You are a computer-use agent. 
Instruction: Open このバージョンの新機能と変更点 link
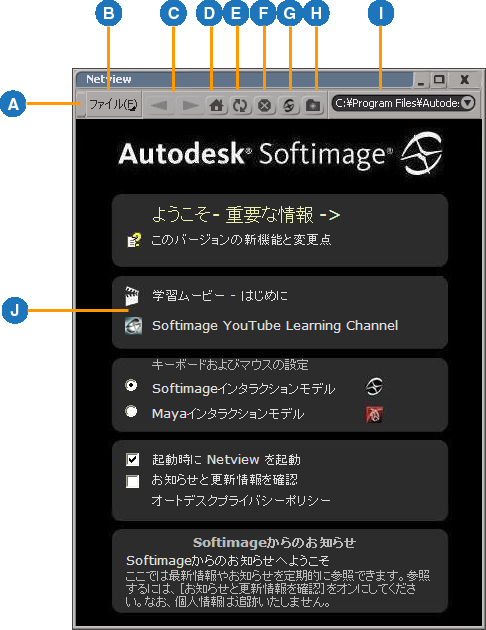coord(241,239)
